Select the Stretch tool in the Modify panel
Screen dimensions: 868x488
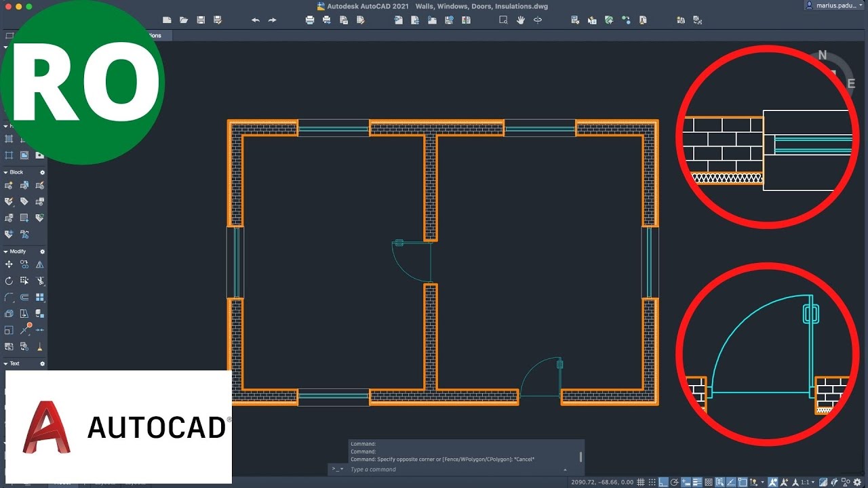pyautogui.click(x=24, y=281)
